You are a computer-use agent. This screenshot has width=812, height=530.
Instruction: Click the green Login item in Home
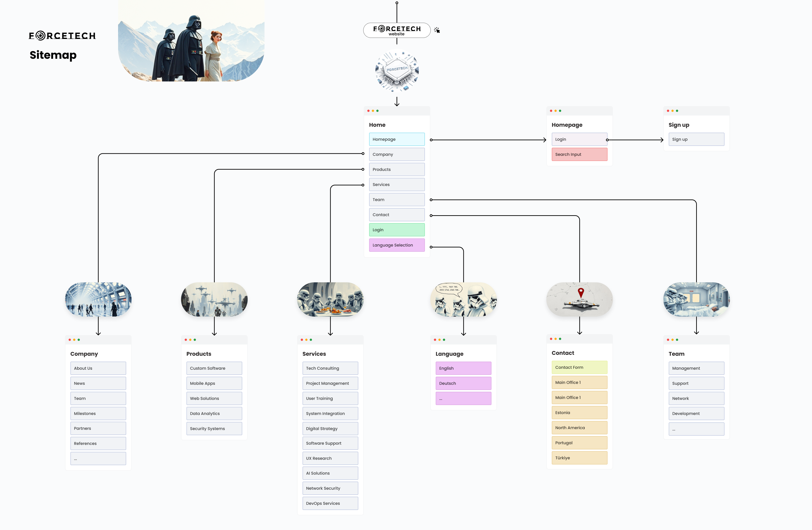coord(397,230)
